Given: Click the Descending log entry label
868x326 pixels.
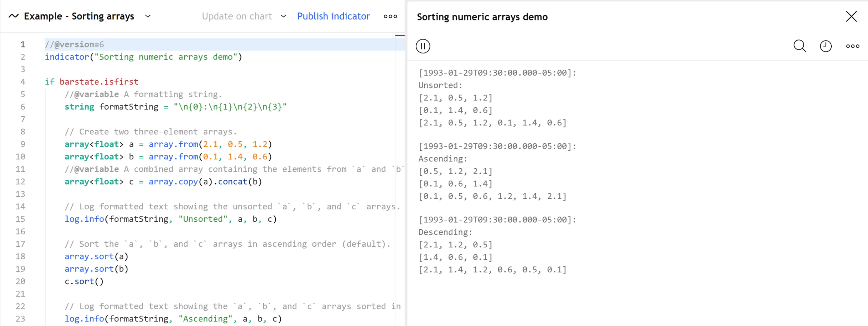Looking at the screenshot, I should pos(445,232).
